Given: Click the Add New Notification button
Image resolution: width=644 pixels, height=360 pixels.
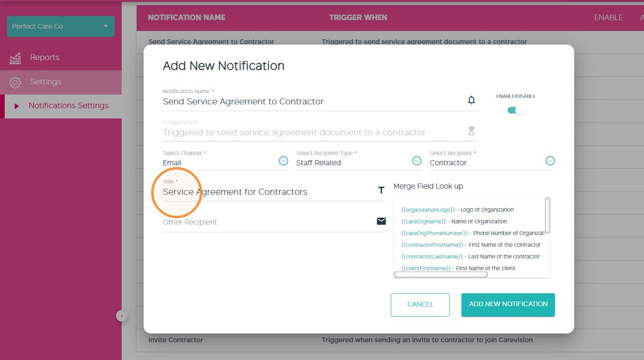Looking at the screenshot, I should 508,305.
